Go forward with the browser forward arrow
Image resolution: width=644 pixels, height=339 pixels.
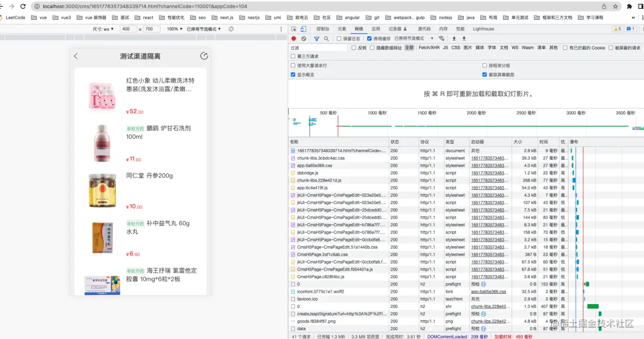pos(11,6)
